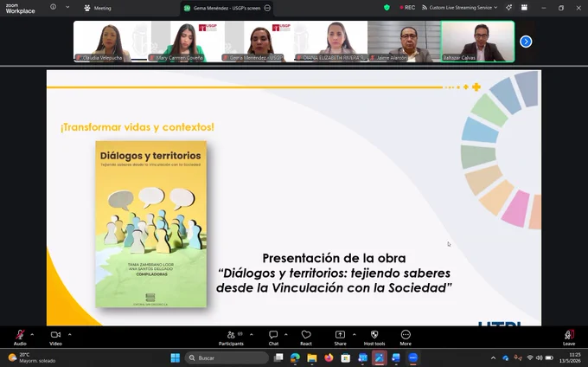Click "Presentación de la obra" text
The image size is (588, 367).
pyautogui.click(x=334, y=258)
